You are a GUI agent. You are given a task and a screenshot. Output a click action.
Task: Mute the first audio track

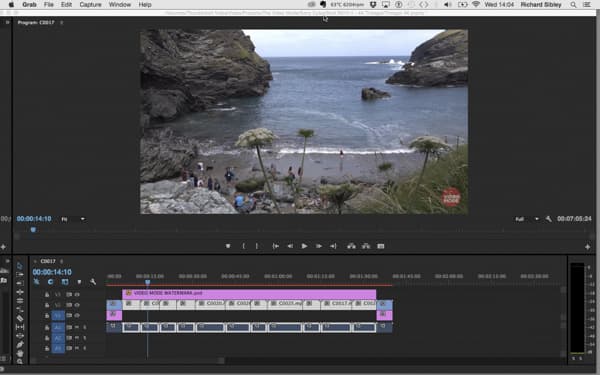pos(77,328)
